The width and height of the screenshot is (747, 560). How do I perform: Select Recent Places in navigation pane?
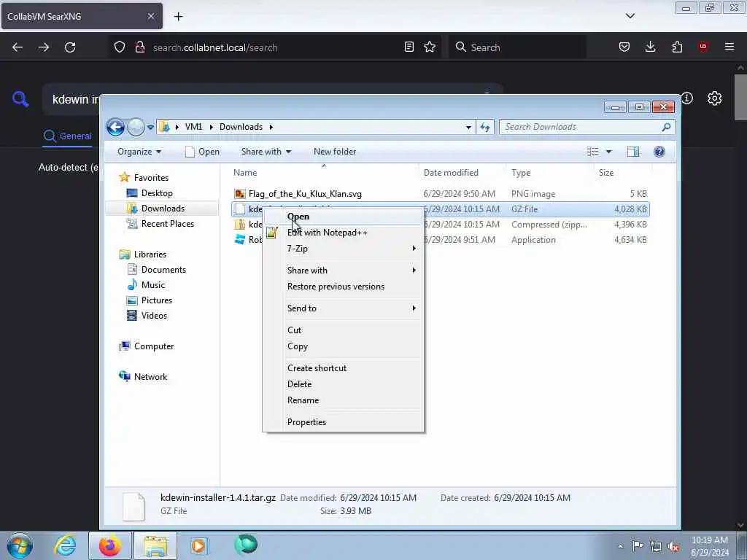point(167,223)
